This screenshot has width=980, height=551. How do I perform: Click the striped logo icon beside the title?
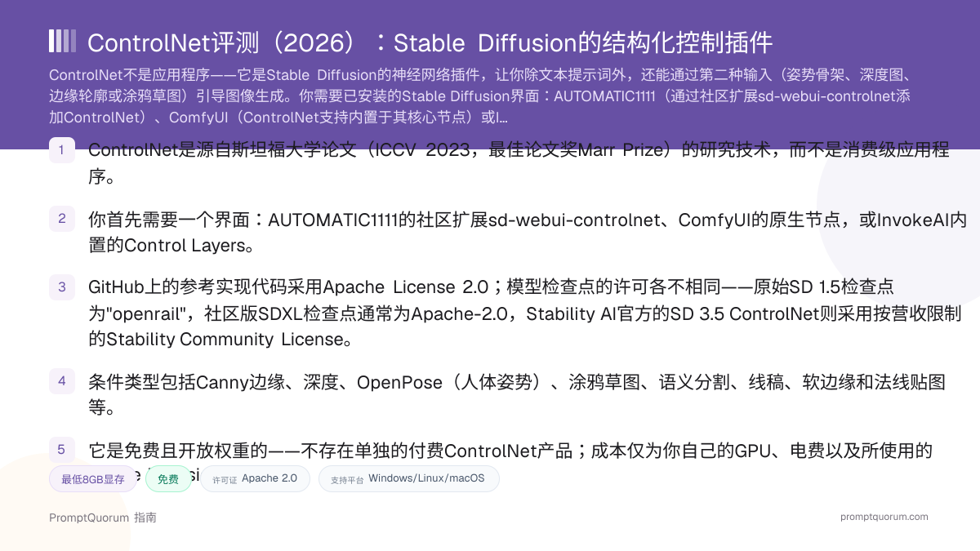[63, 41]
